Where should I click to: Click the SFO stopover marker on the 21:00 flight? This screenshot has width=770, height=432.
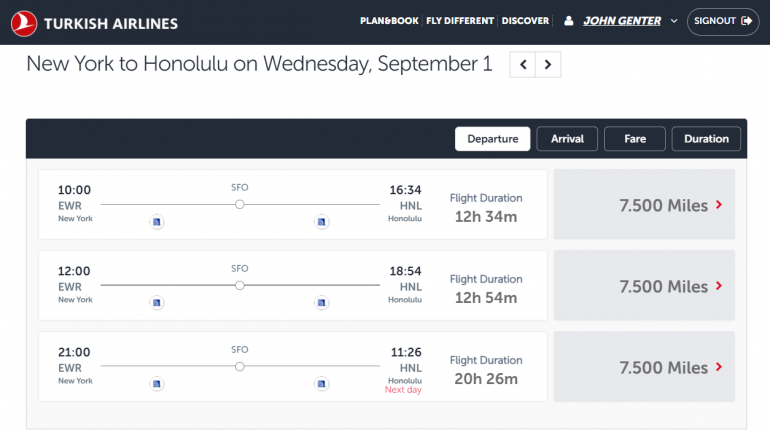click(x=240, y=366)
